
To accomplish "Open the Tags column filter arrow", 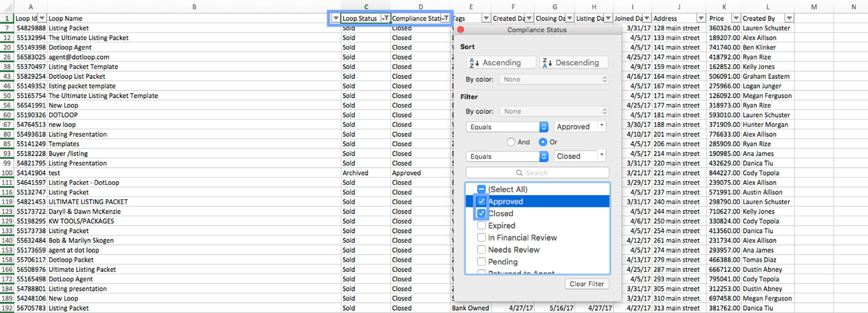I will point(486,19).
